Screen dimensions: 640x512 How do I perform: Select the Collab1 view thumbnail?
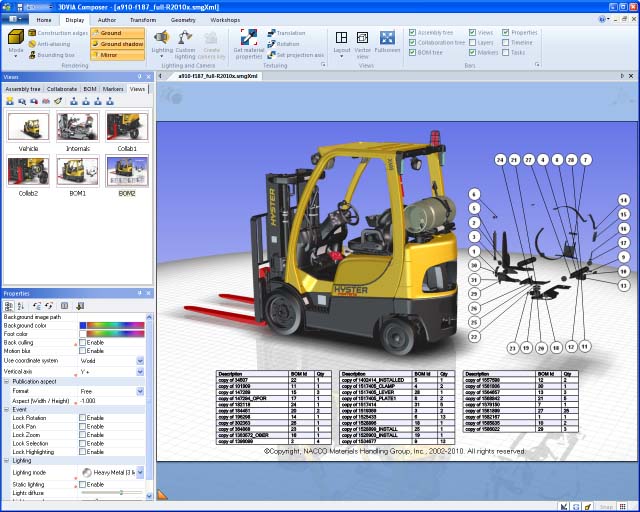coord(127,127)
